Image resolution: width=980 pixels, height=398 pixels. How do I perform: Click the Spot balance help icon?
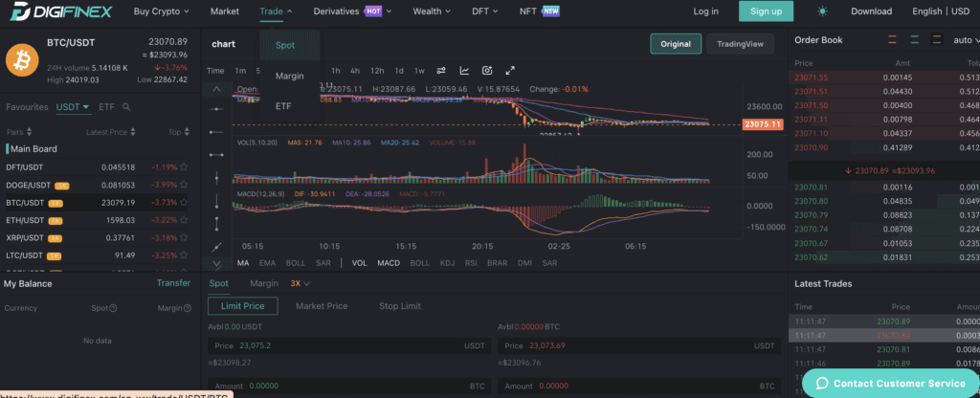point(113,308)
